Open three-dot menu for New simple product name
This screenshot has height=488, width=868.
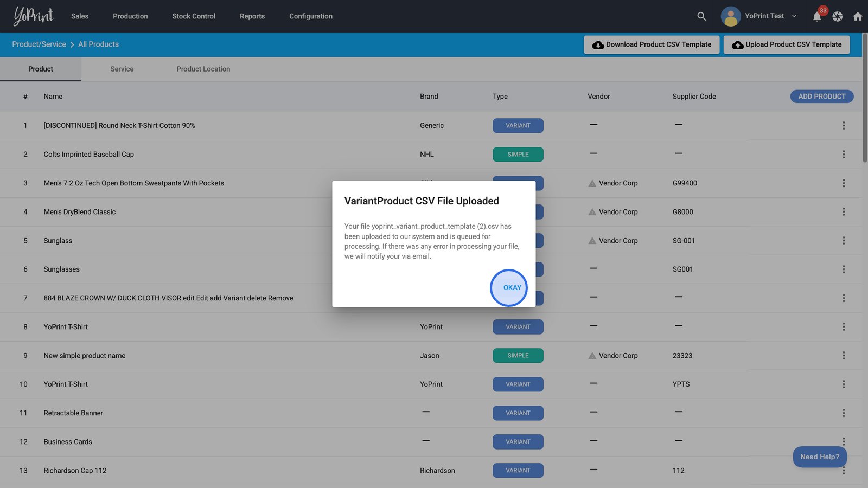[x=843, y=356]
